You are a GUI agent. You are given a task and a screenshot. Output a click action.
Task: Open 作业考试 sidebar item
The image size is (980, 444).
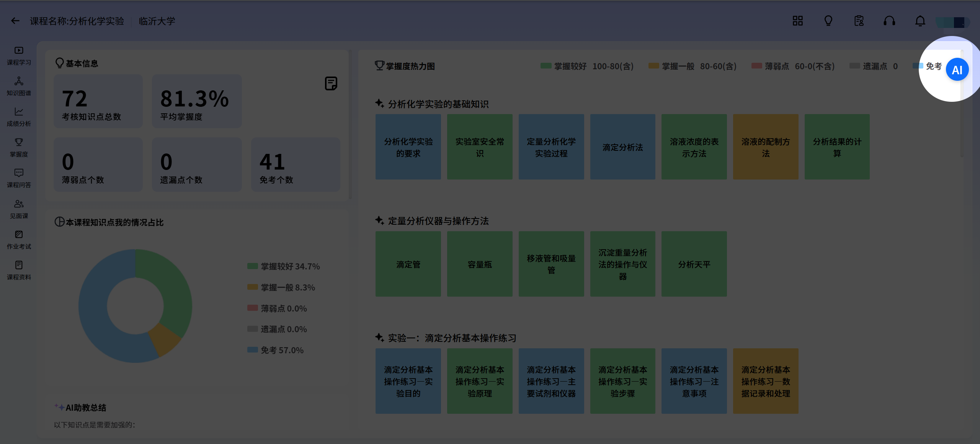(19, 240)
